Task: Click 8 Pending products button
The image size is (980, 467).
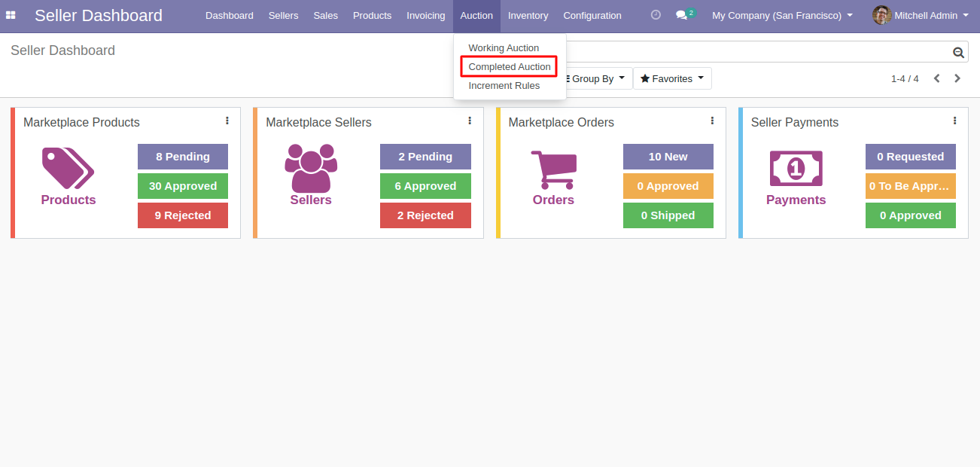Action: 183,157
